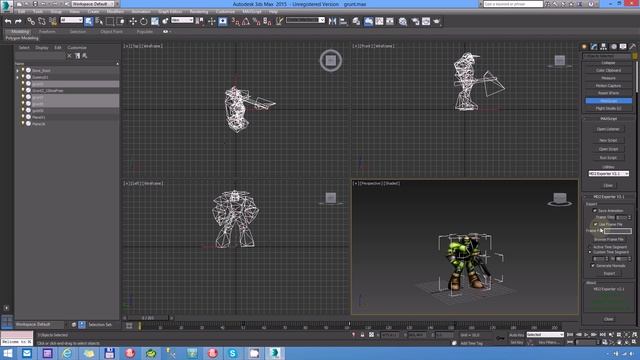The height and width of the screenshot is (360, 640).
Task: Open the Modify command panel tab
Action: pos(594,47)
